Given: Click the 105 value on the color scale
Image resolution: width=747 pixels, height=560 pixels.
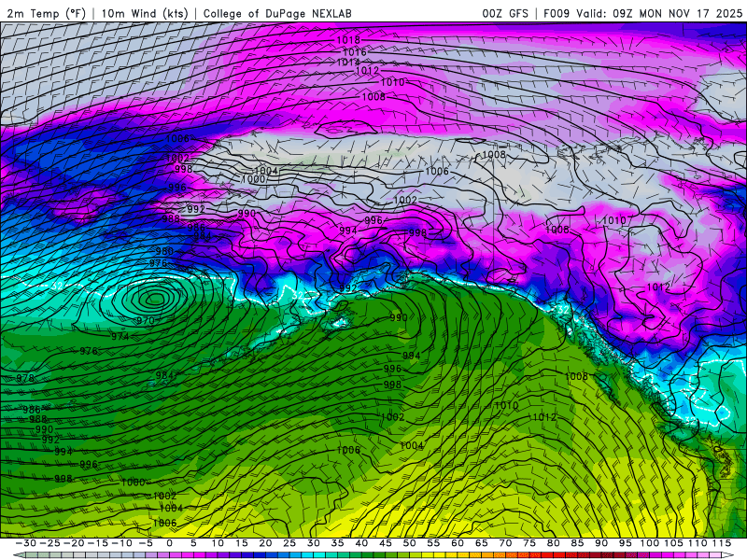Looking at the screenshot, I should pos(673,543).
